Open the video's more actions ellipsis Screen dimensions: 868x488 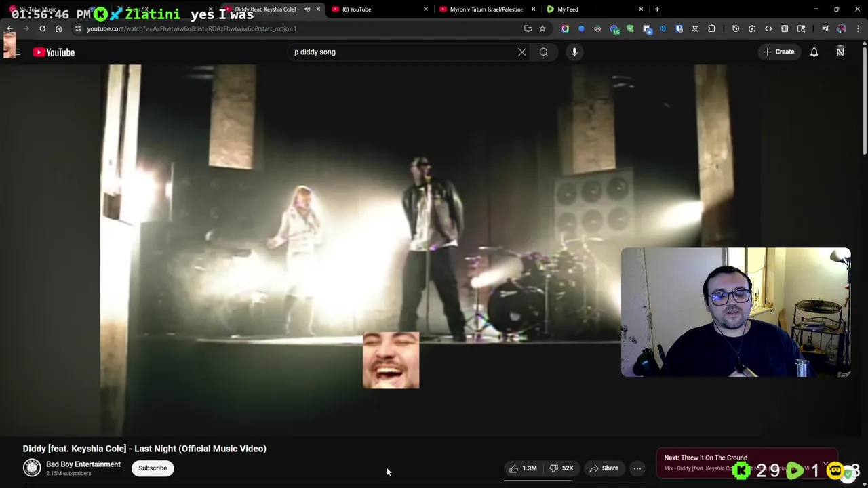(x=637, y=468)
